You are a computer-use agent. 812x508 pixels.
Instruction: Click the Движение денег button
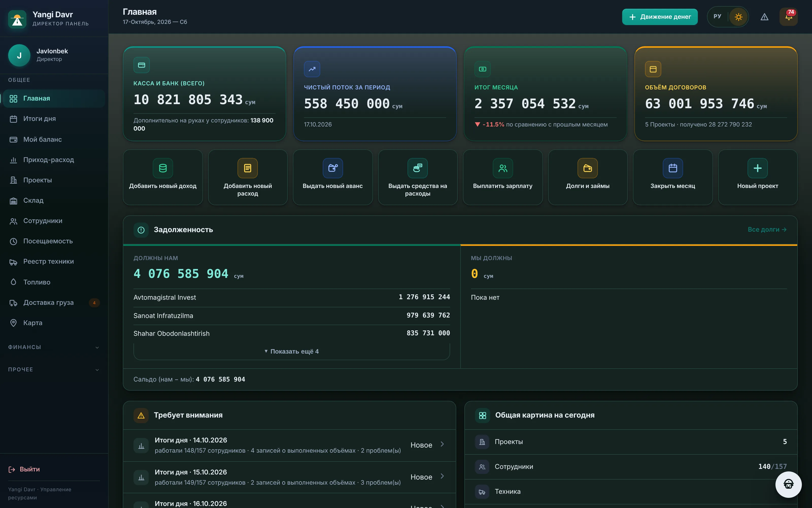tap(660, 17)
